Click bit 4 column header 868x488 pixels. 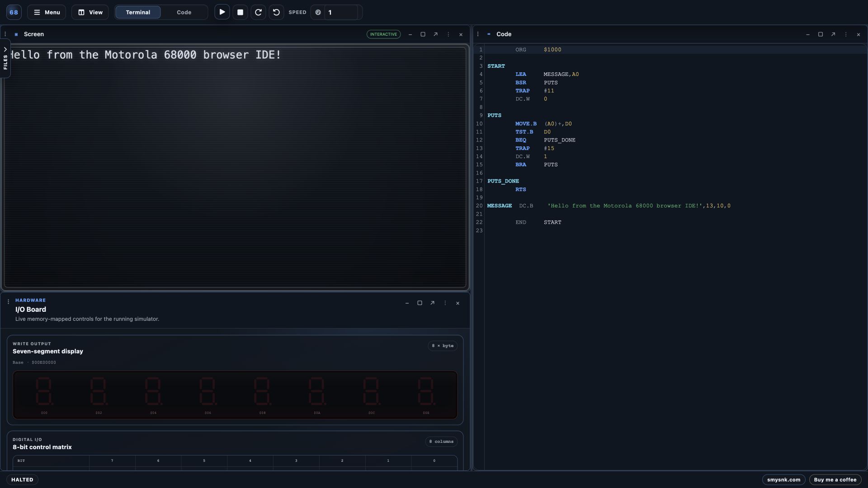(250, 461)
